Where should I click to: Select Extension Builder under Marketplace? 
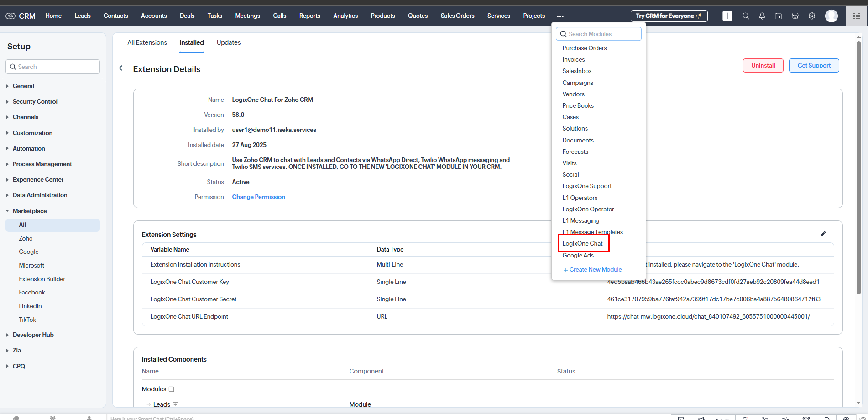click(42, 279)
